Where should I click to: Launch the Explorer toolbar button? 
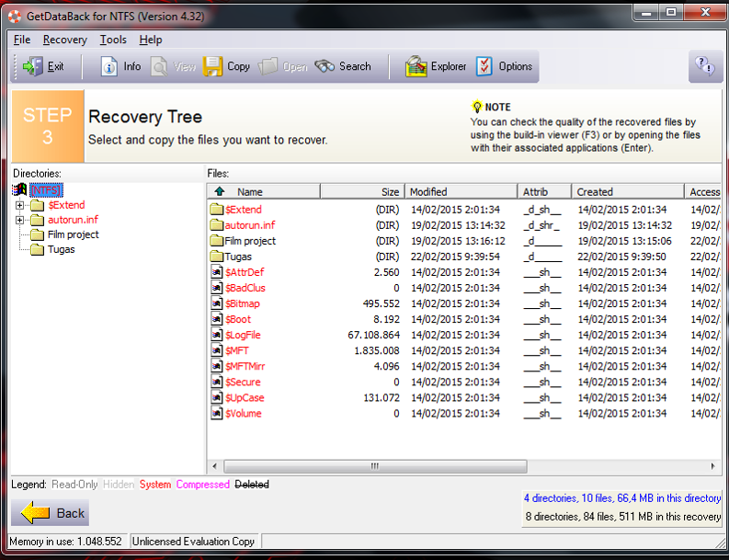(435, 66)
